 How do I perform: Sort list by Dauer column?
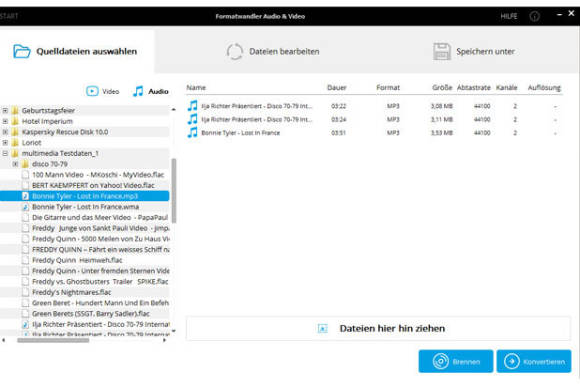[x=337, y=88]
